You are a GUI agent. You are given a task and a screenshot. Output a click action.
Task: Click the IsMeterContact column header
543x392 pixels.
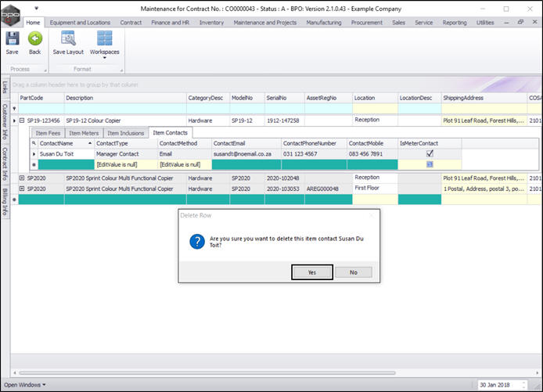pos(430,143)
